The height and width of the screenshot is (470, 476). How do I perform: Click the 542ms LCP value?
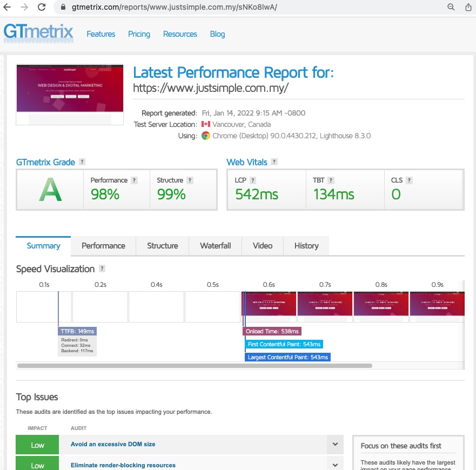257,194
